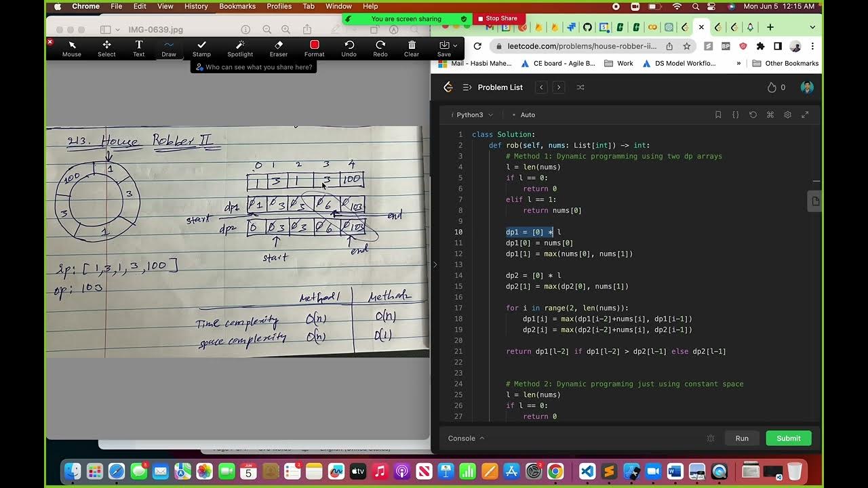The image size is (868, 488).
Task: Stop the Zoom screen share
Action: click(497, 18)
